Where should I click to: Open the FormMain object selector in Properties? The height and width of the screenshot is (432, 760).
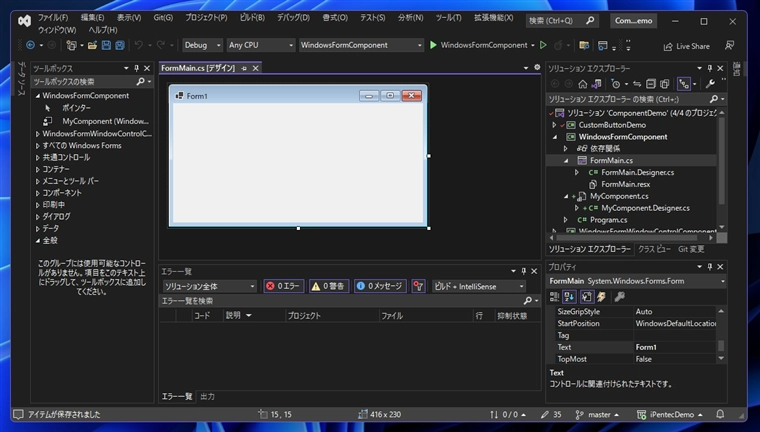coord(637,281)
